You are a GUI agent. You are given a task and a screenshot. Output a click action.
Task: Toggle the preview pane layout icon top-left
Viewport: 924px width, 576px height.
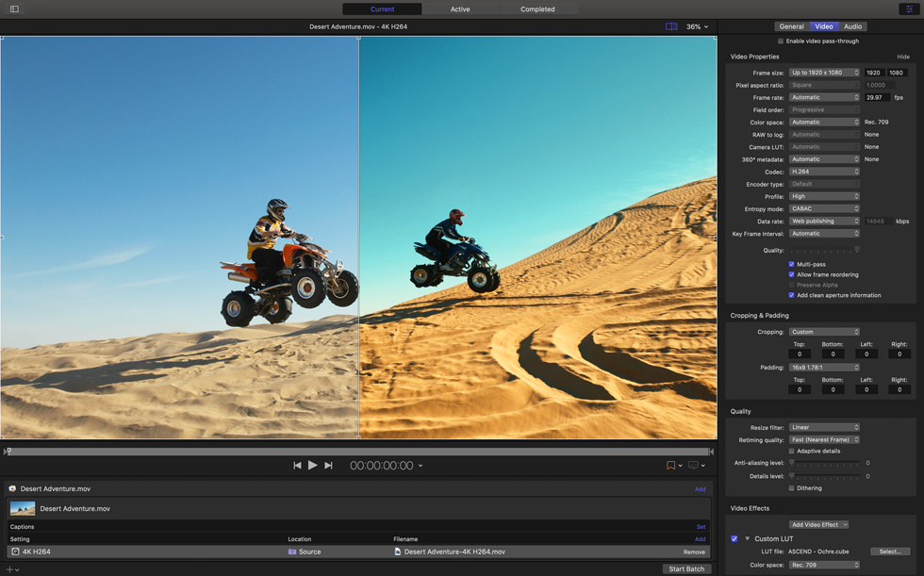tap(15, 8)
